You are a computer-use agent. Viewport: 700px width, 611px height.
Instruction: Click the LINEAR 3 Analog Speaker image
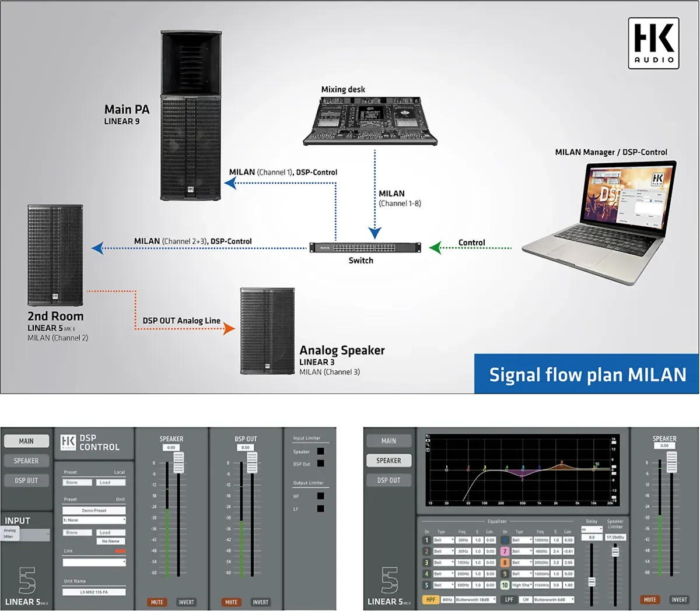click(268, 331)
